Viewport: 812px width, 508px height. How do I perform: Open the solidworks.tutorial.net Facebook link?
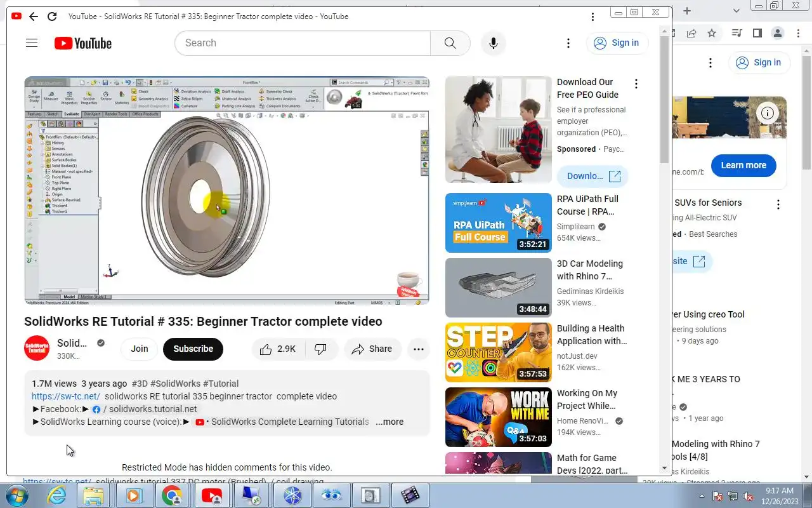tap(145, 409)
